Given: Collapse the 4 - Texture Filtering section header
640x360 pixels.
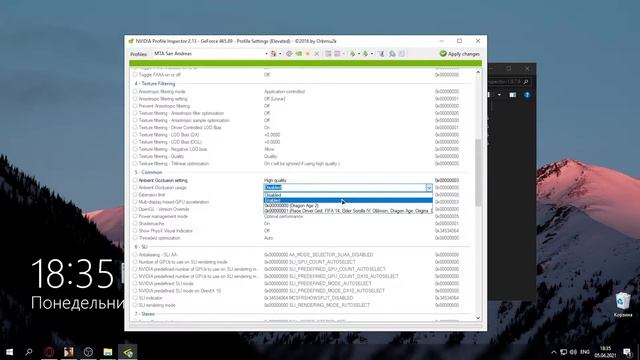Looking at the screenshot, I should point(155,84).
